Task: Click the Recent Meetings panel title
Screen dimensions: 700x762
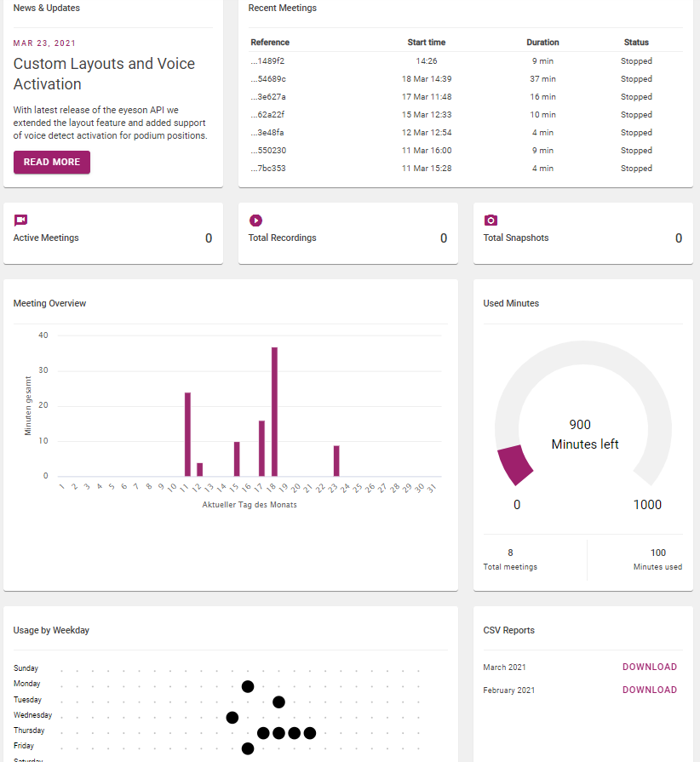Action: [x=282, y=8]
